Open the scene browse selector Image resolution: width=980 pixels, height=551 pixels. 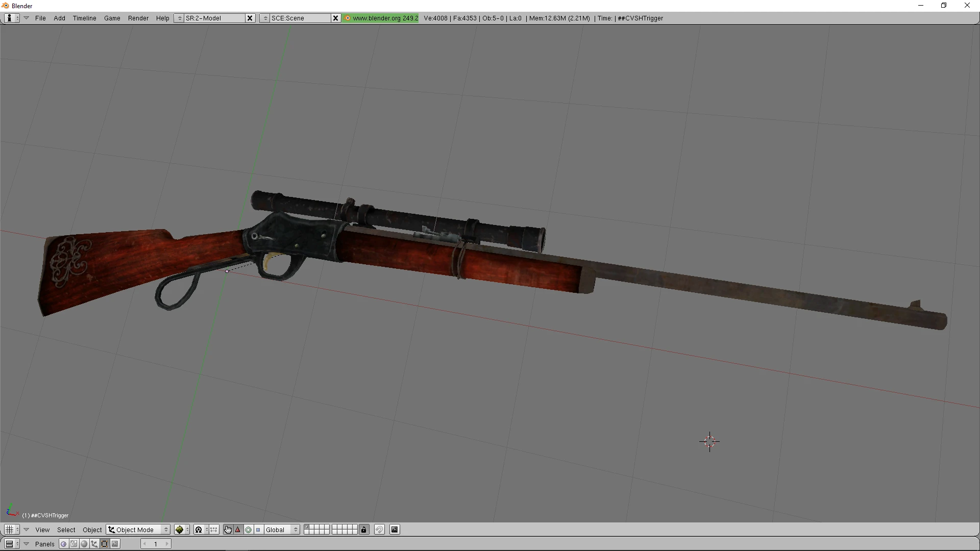click(x=265, y=18)
